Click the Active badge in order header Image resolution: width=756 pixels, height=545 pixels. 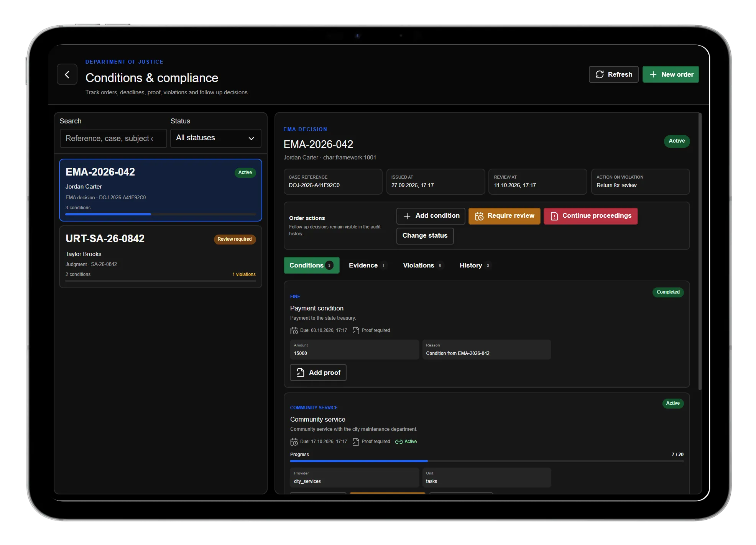click(x=677, y=141)
